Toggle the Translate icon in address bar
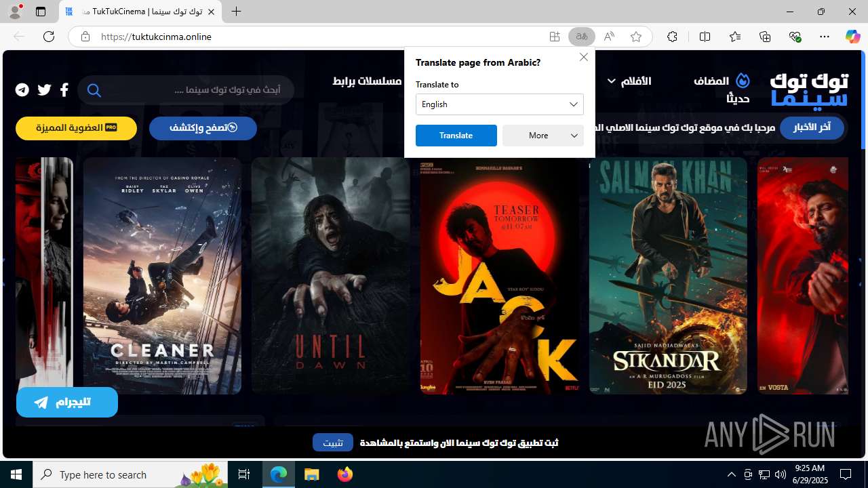 tap(582, 37)
